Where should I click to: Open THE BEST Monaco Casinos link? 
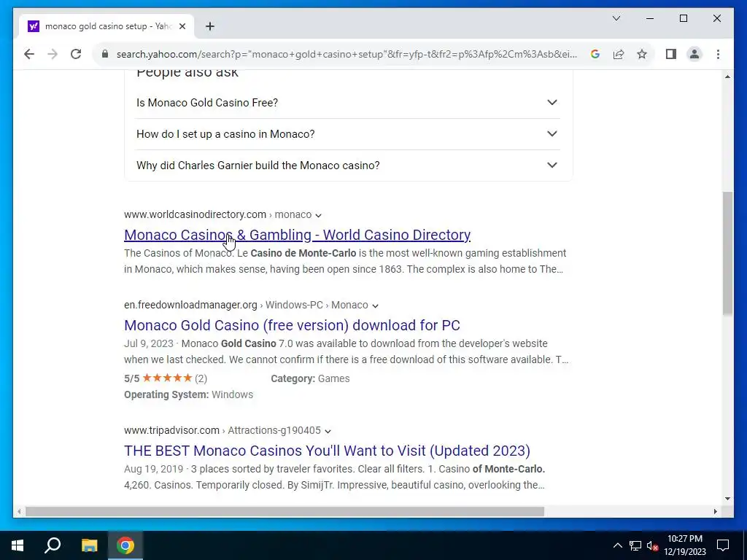tap(327, 451)
